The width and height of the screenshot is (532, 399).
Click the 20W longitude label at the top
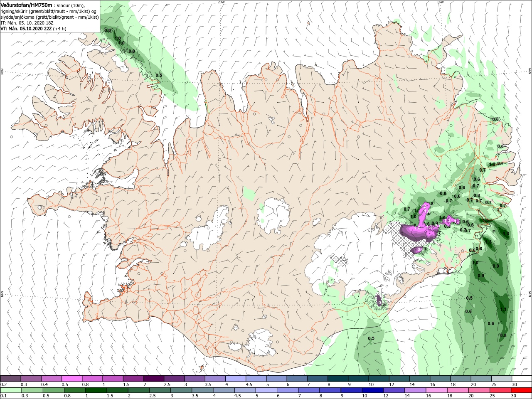222,2
